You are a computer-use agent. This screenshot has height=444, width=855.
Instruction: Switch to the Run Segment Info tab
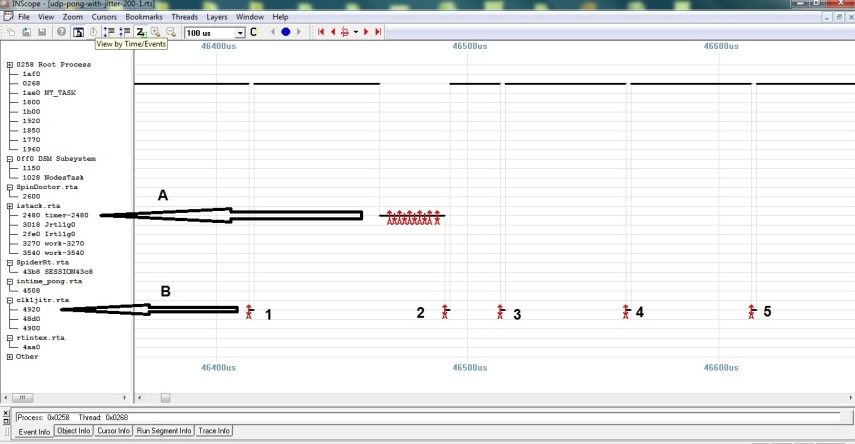(x=164, y=431)
